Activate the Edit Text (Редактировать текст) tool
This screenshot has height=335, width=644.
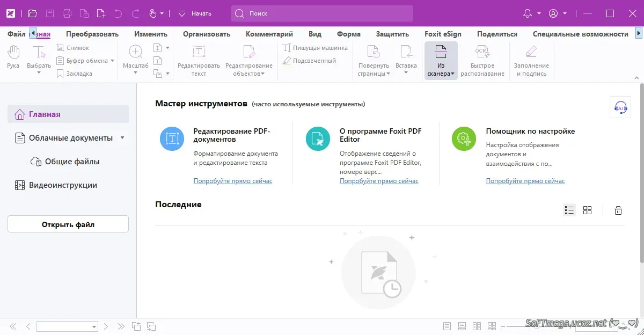click(x=199, y=60)
